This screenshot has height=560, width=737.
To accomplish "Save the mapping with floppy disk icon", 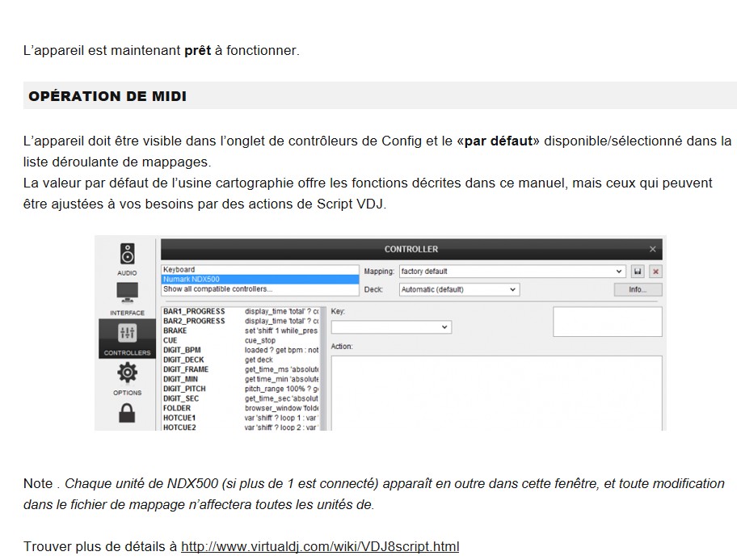I will (x=638, y=272).
